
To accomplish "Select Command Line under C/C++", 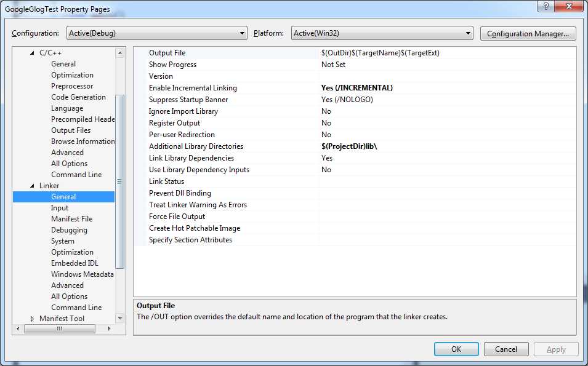I will tap(76, 175).
